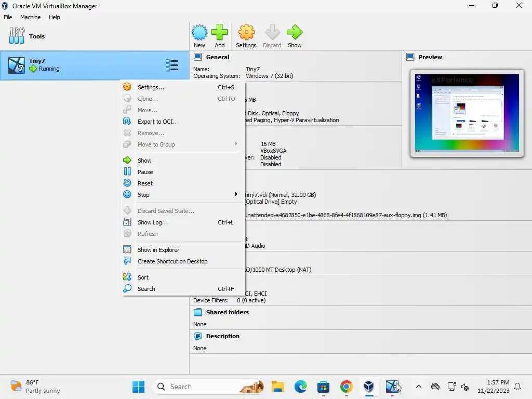Open the Help menu

pyautogui.click(x=54, y=17)
